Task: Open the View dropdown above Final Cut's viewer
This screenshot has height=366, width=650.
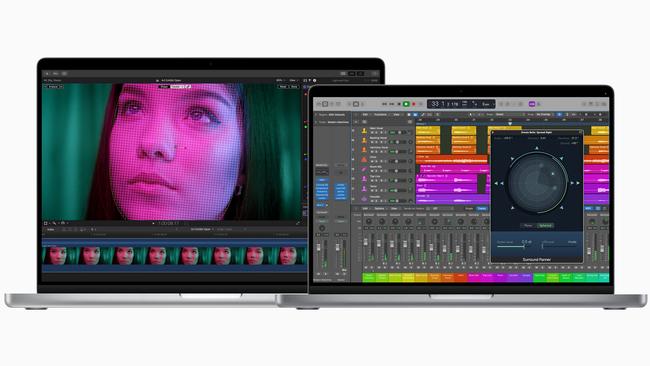Action: point(293,80)
